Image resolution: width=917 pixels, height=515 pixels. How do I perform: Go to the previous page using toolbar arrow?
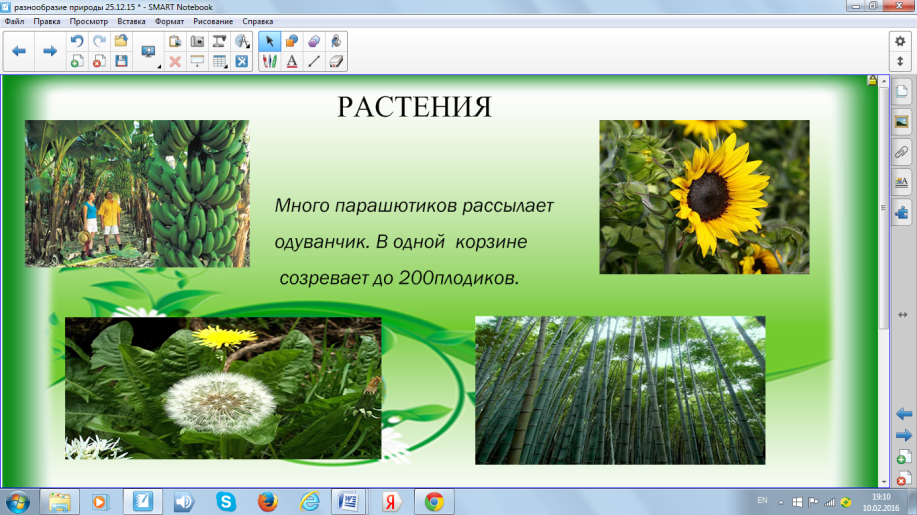tap(19, 50)
